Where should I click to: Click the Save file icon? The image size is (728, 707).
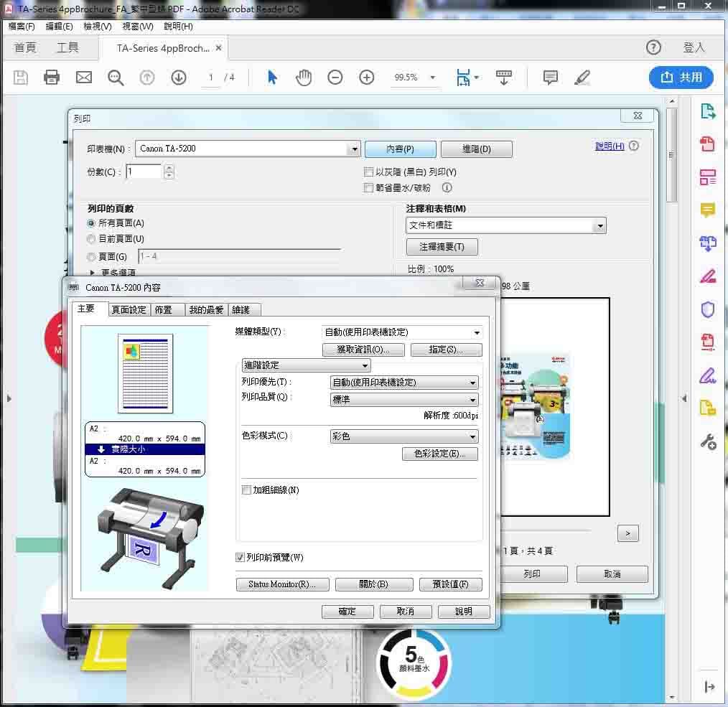tap(20, 78)
